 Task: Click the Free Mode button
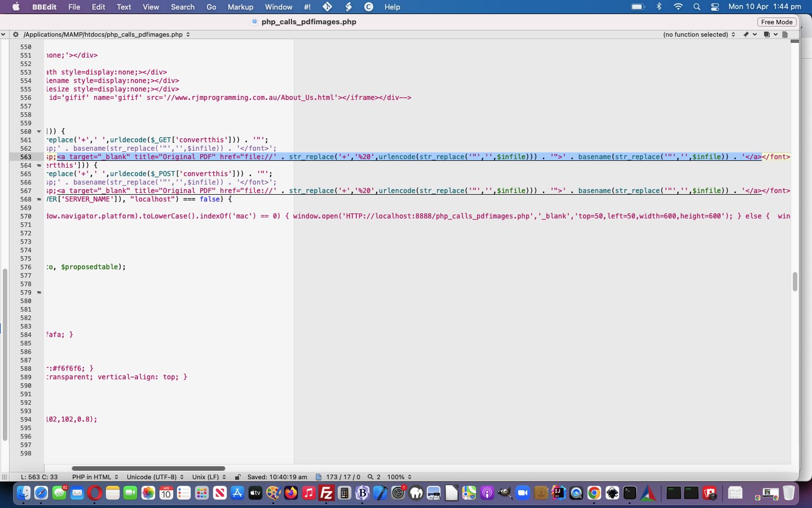pyautogui.click(x=776, y=22)
